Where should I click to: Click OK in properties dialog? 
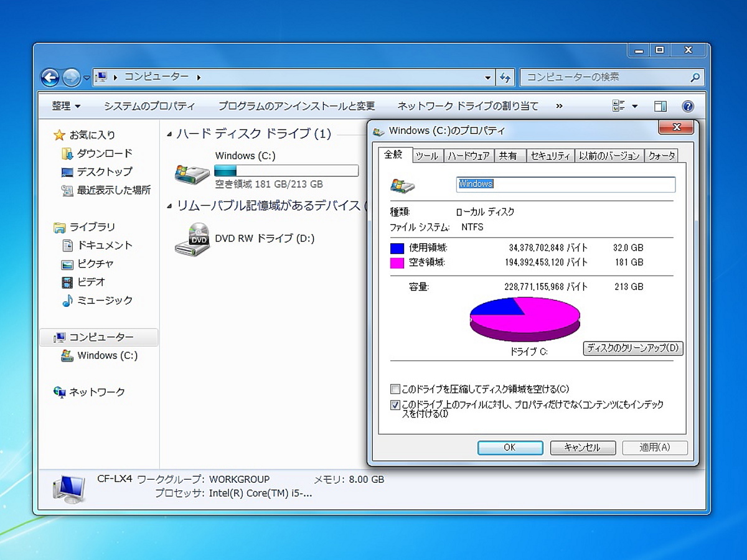coord(510,447)
